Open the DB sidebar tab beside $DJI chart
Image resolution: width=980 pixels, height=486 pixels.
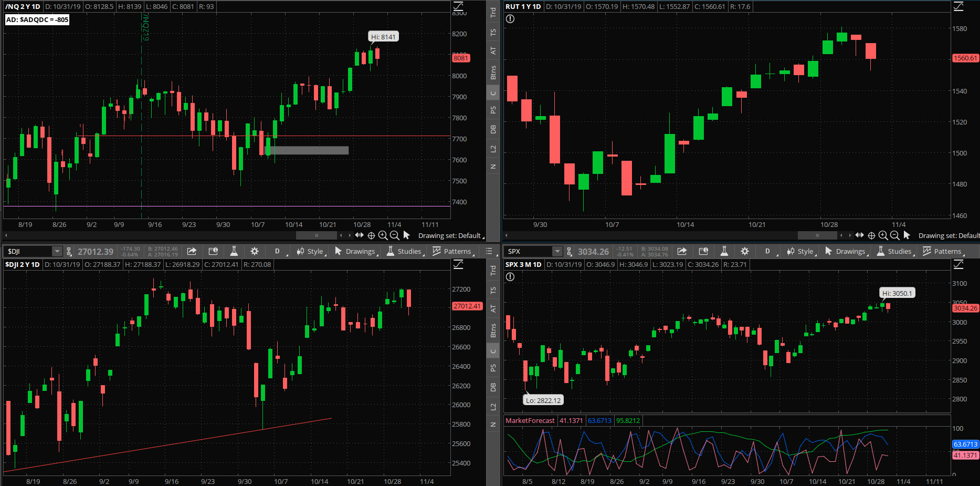point(493,387)
